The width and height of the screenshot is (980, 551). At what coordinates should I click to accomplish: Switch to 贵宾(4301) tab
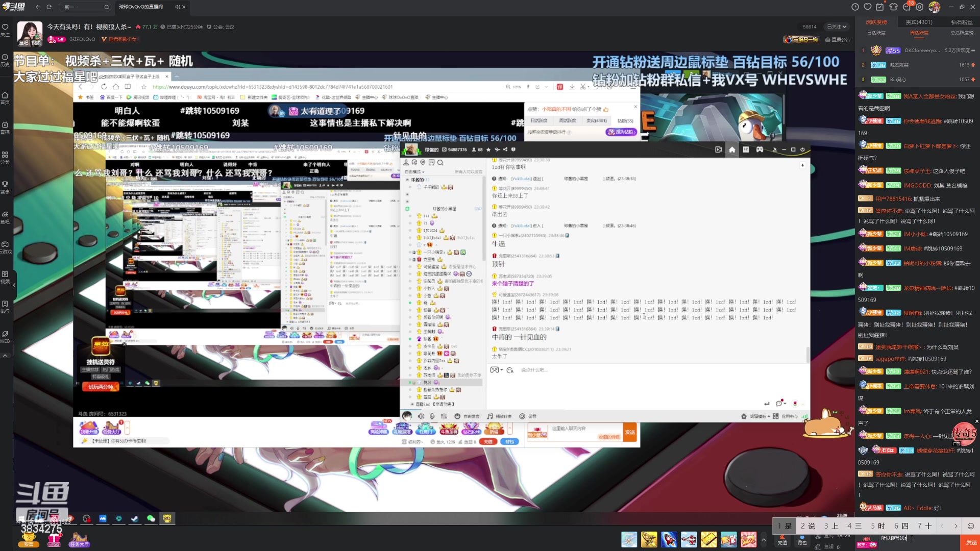(919, 22)
